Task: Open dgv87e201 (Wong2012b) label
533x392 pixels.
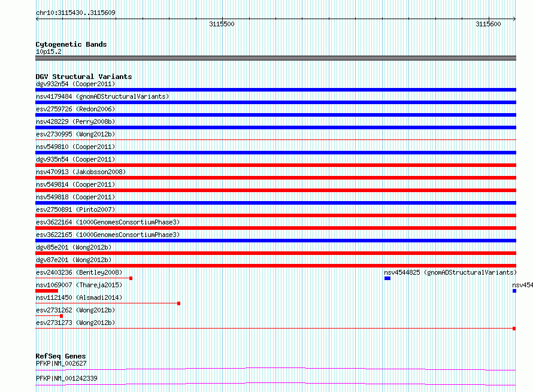Action: click(74, 260)
